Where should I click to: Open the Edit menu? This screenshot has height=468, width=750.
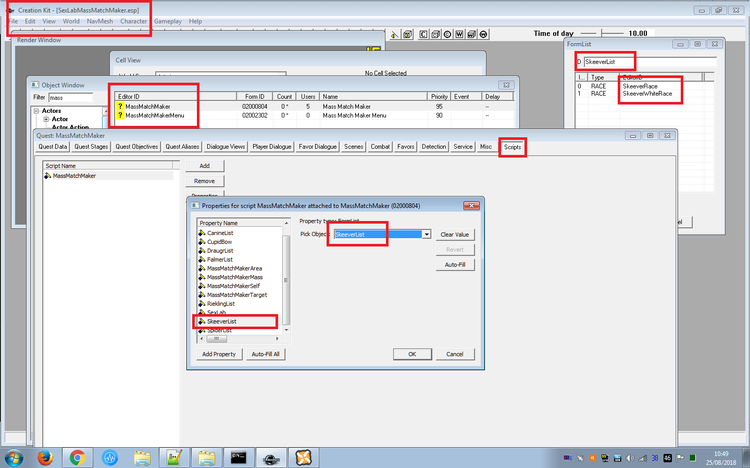tap(30, 21)
